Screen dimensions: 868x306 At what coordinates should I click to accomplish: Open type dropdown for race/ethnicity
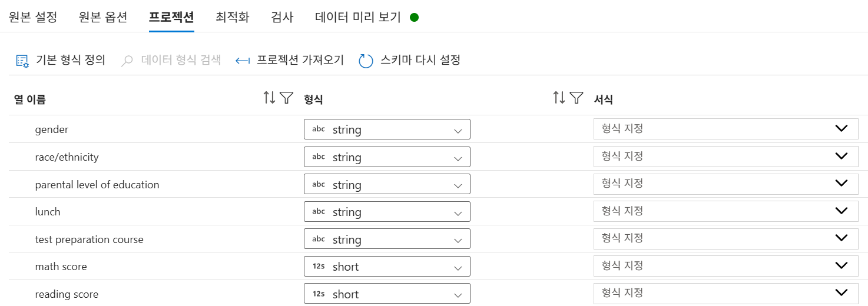pos(387,158)
